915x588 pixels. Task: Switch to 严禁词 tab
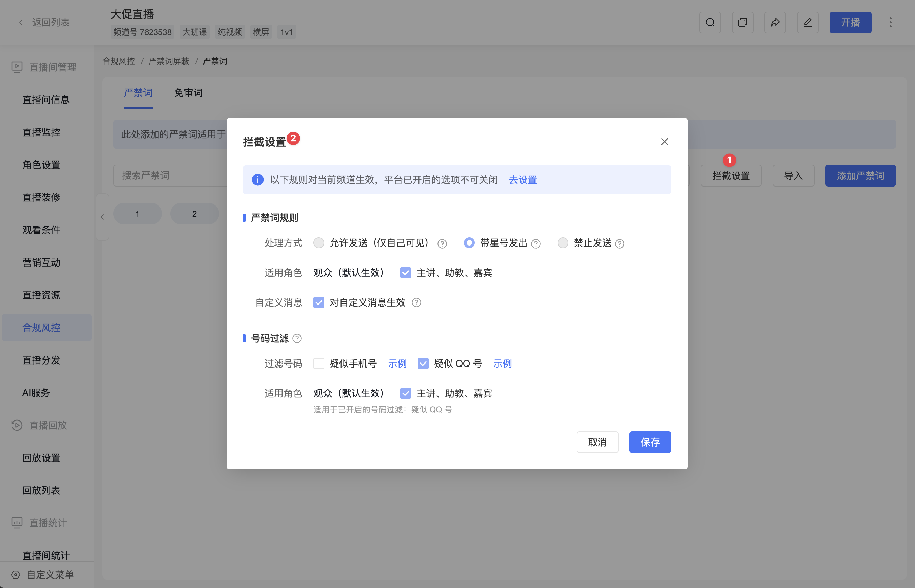[x=138, y=93]
